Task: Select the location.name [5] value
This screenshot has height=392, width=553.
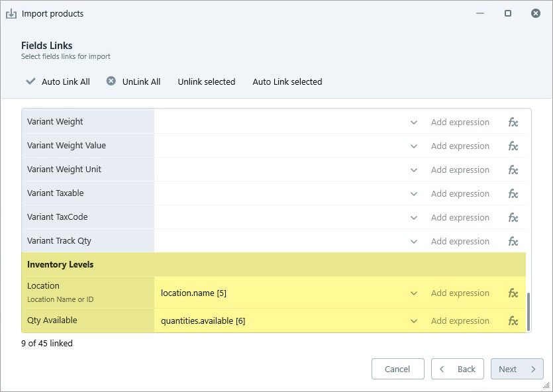Action: coord(193,293)
